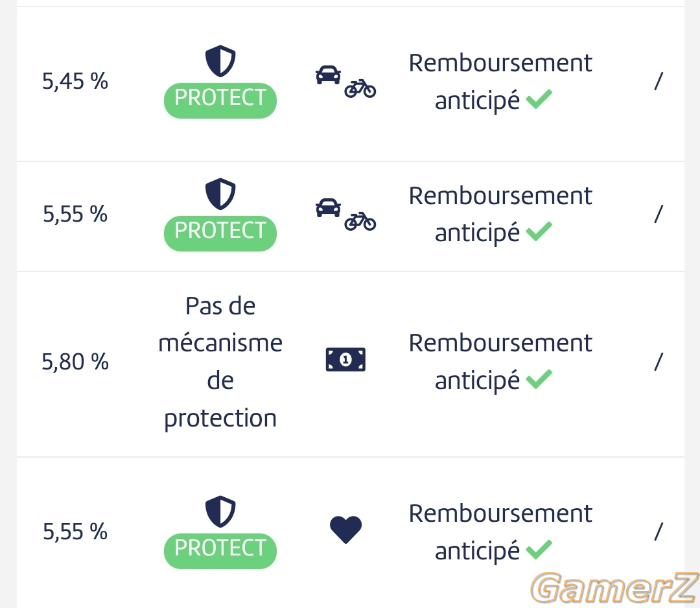Click the green checkmark in the 5,80 % row
Viewport: 700px width, 608px height.
tap(539, 379)
